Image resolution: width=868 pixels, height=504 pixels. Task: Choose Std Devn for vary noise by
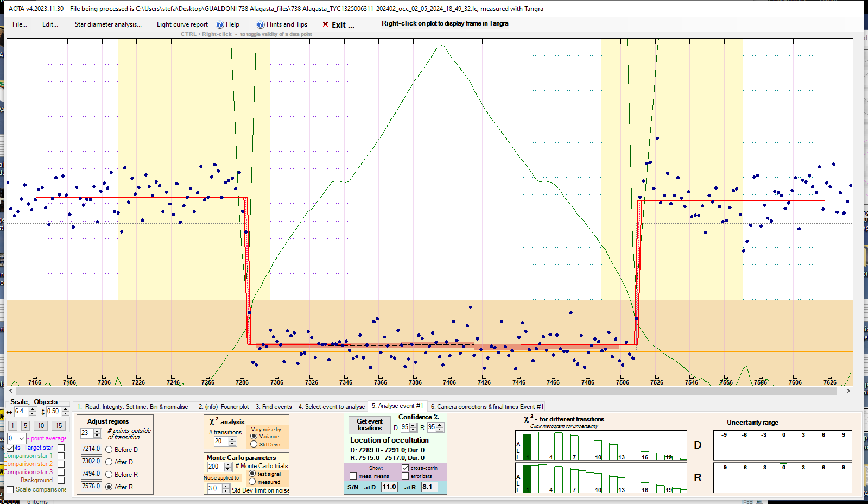click(x=254, y=444)
